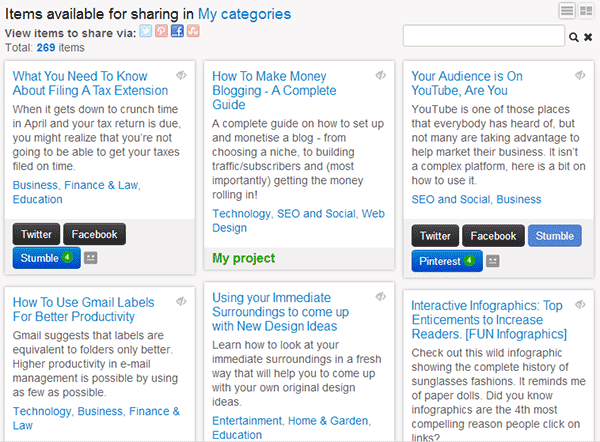Screen dimensions: 600x442
Task: Filter items to share via Twitter icon
Action: point(145,31)
